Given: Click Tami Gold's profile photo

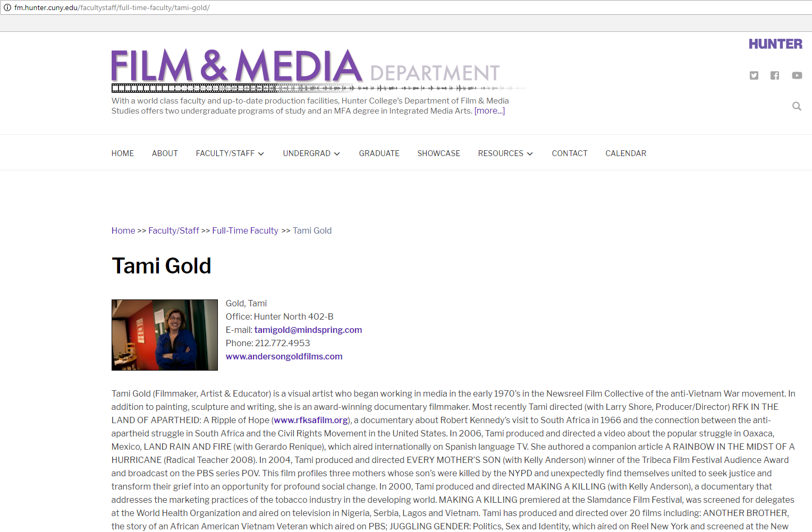Looking at the screenshot, I should [165, 335].
